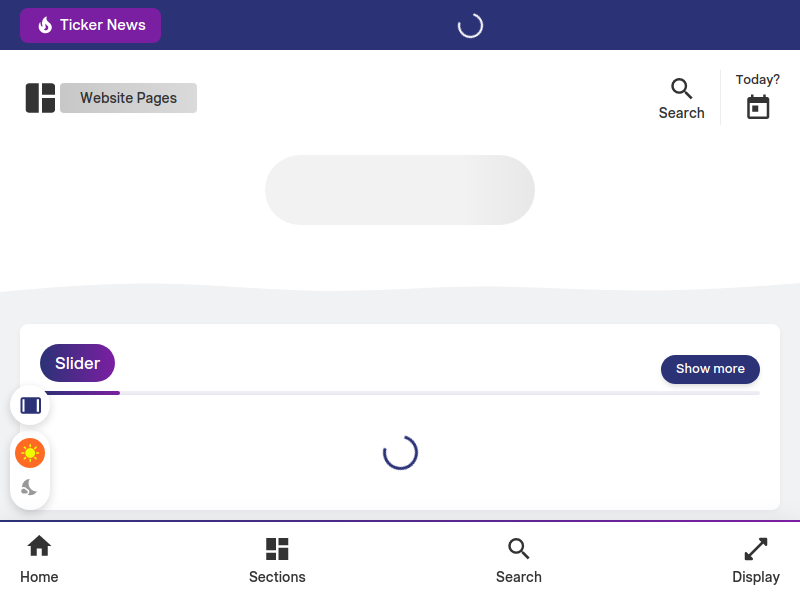
Task: Open Search in bottom navigation
Action: tap(519, 561)
